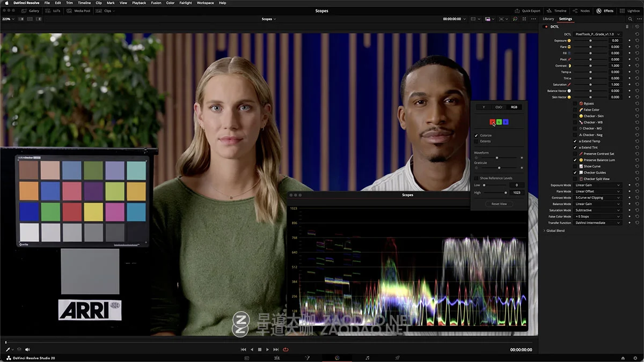Open the Exposure Mode dropdown
The image size is (644, 362).
pyautogui.click(x=597, y=185)
